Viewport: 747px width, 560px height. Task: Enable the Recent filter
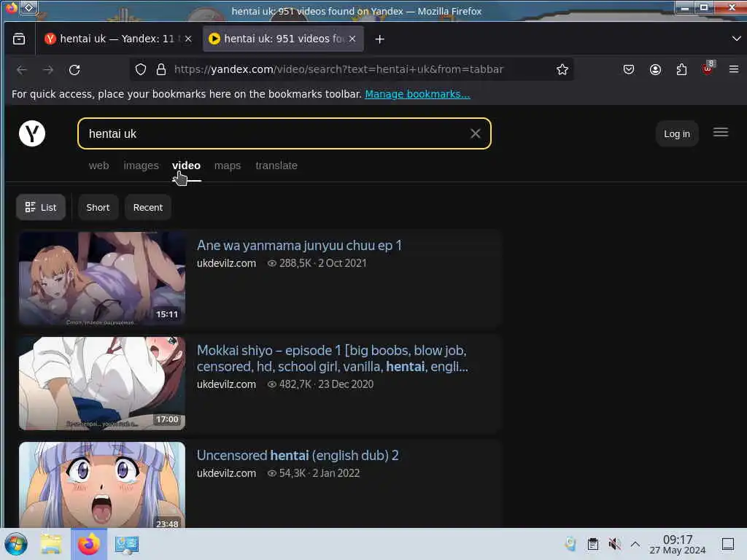click(x=147, y=207)
